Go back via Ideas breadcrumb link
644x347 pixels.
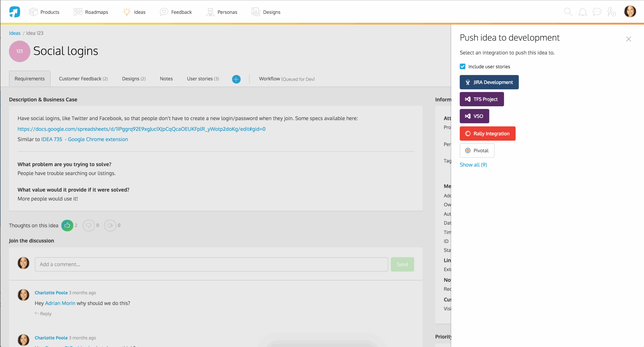pyautogui.click(x=15, y=33)
